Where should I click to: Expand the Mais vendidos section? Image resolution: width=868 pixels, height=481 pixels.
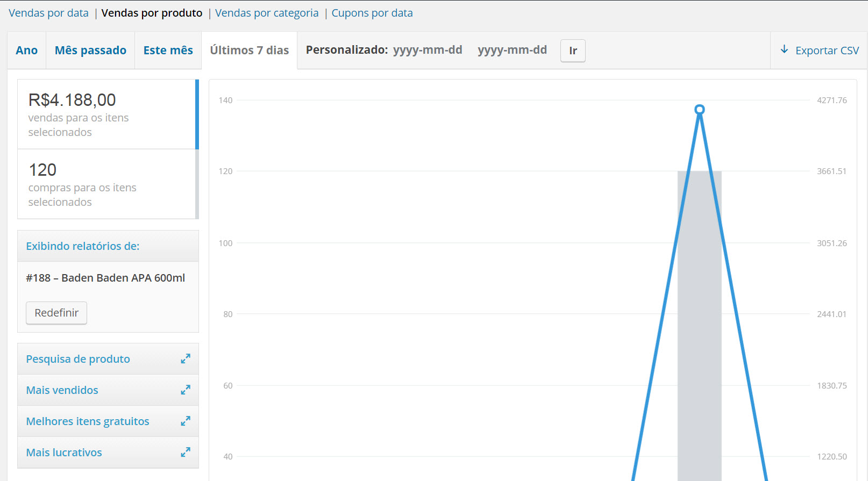pyautogui.click(x=108, y=390)
